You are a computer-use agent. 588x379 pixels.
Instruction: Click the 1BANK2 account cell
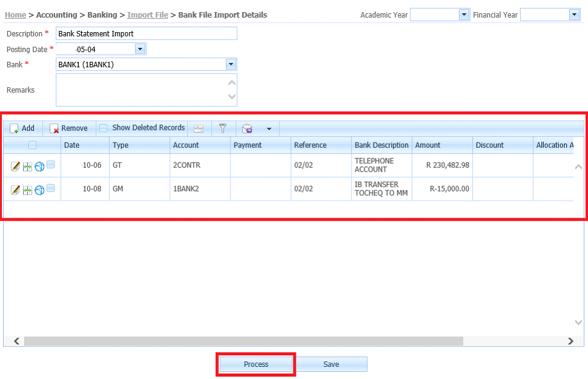click(200, 189)
